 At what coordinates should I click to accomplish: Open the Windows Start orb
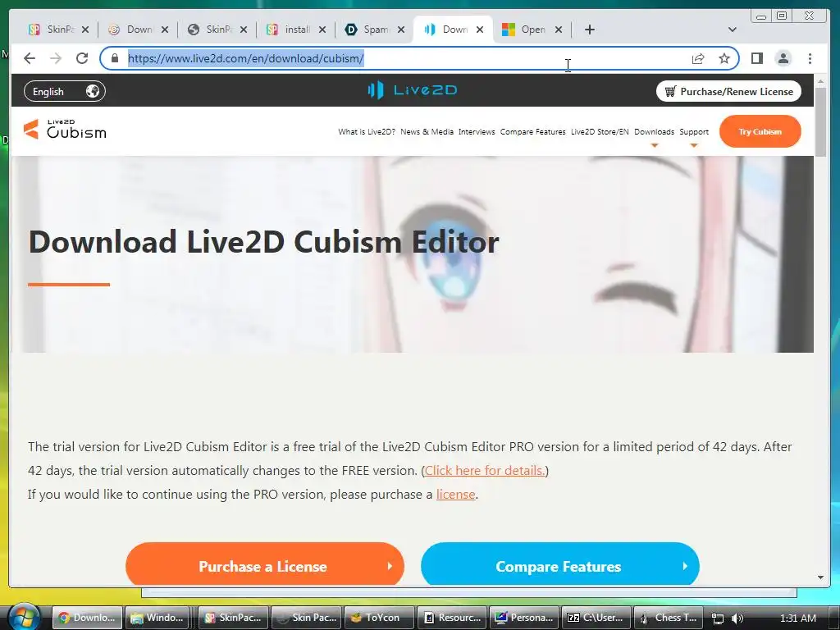(x=24, y=617)
